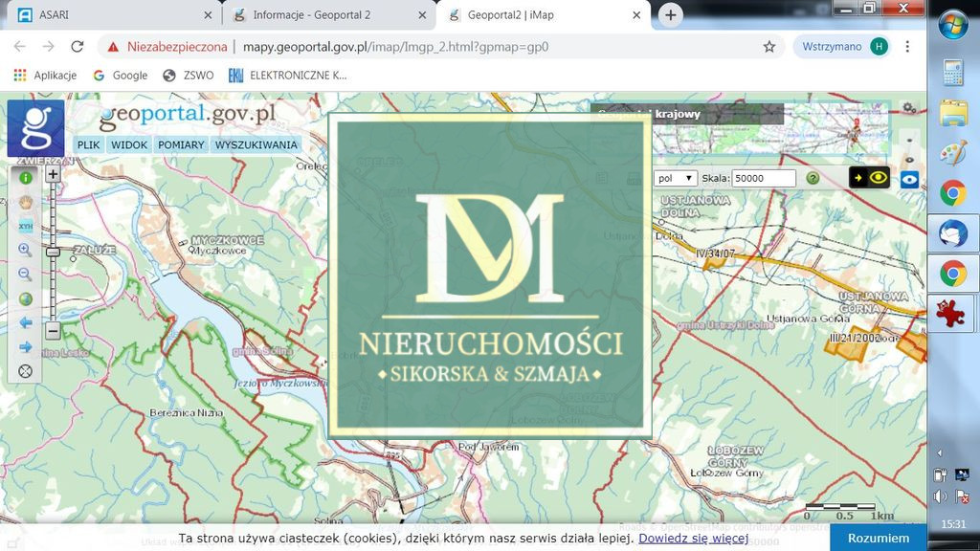This screenshot has width=980, height=551.
Task: Open the Aplikacje bookmarks shortcut
Action: click(45, 76)
